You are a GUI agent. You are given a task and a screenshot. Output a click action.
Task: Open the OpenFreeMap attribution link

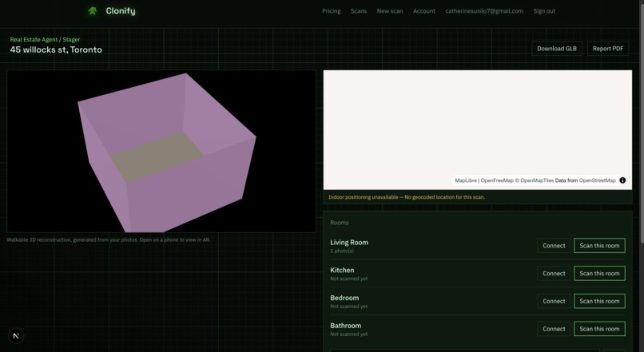tap(497, 180)
